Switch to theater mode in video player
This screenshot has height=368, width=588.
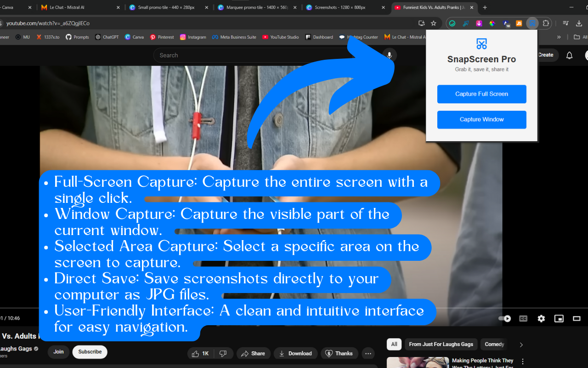click(577, 318)
